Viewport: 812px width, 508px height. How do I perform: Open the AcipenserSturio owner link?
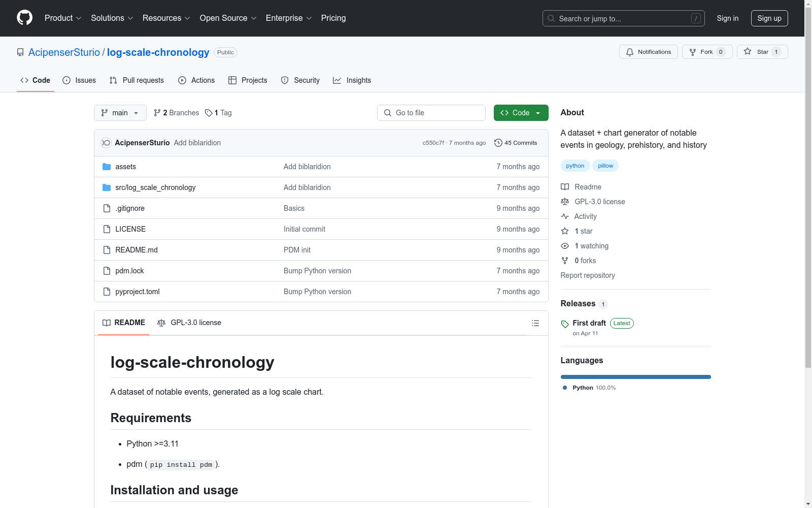click(x=64, y=52)
